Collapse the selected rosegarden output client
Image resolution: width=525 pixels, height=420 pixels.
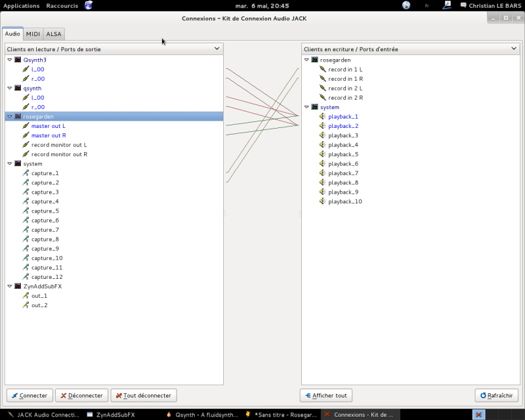(x=10, y=117)
